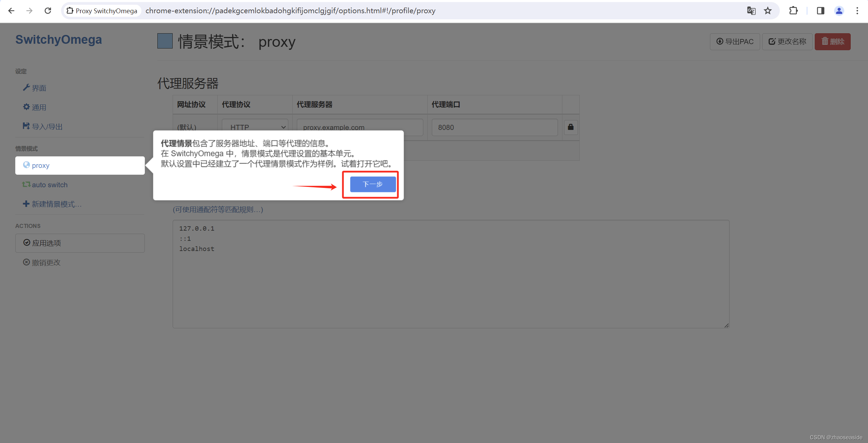Viewport: 868px width, 443px height.
Task: Select the proxy profile in sidebar
Action: point(80,166)
